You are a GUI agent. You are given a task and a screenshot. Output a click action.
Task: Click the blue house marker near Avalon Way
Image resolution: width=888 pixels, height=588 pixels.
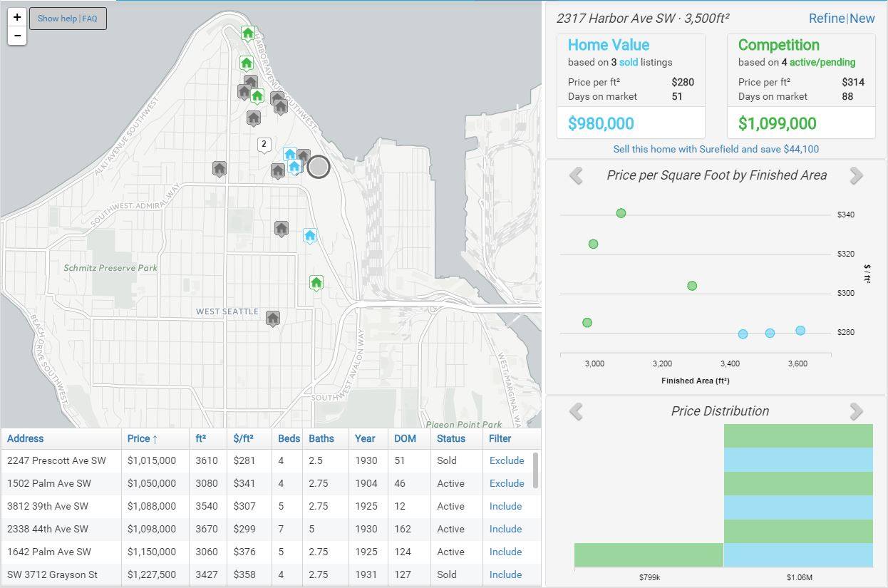point(309,235)
